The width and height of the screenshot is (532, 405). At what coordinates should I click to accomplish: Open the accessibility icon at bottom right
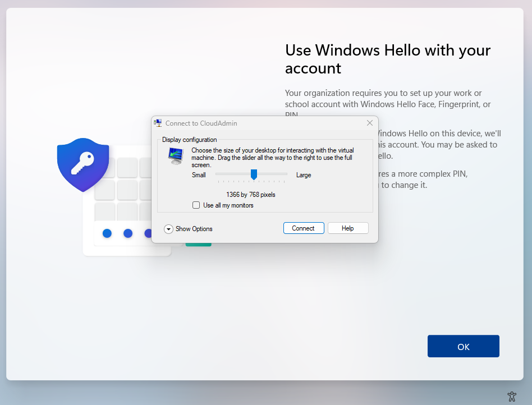511,396
